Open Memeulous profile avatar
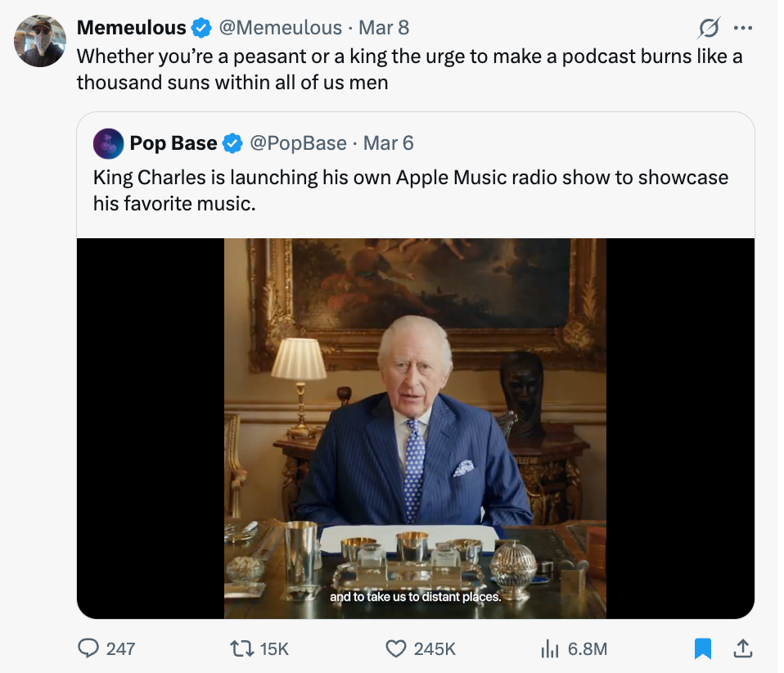This screenshot has height=673, width=784. coord(40,40)
